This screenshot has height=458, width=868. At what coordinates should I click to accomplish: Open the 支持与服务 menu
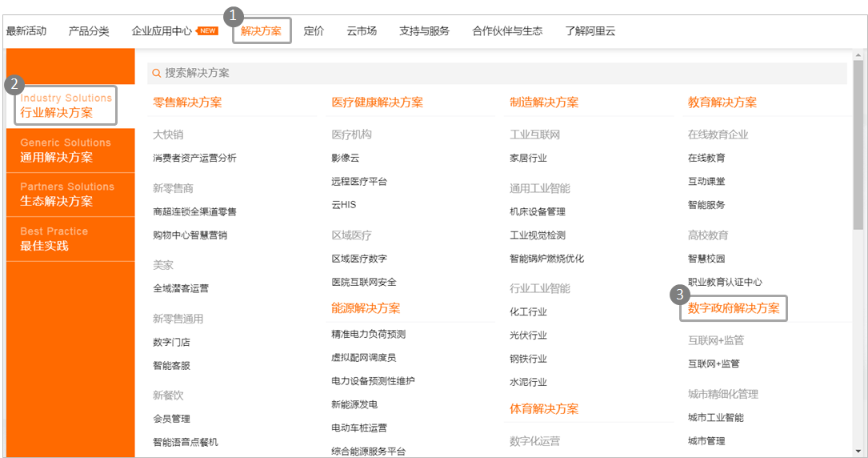tap(425, 31)
